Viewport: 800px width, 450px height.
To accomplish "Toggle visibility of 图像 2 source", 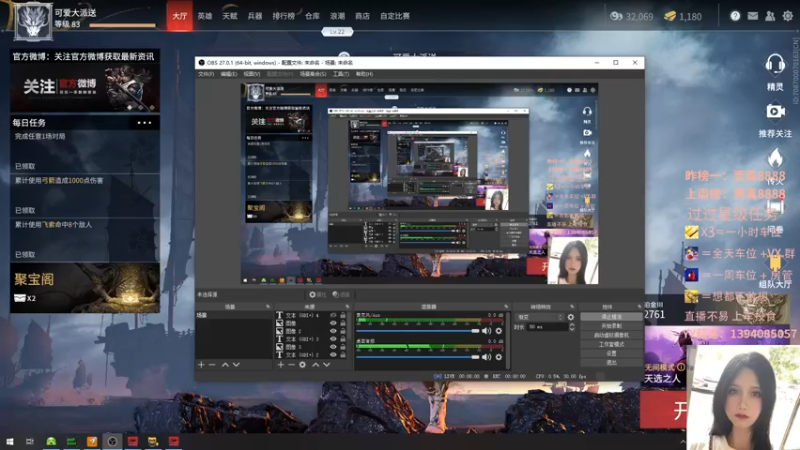I will point(333,331).
